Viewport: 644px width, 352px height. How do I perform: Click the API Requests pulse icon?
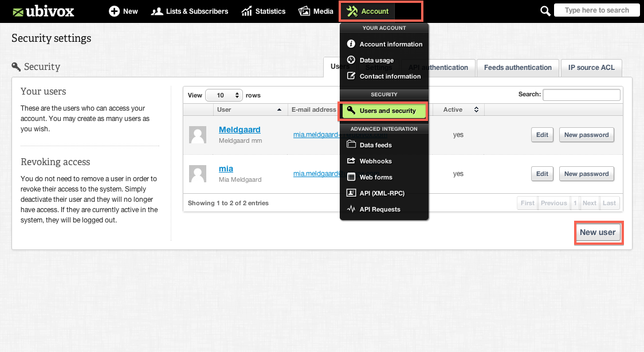click(x=351, y=209)
